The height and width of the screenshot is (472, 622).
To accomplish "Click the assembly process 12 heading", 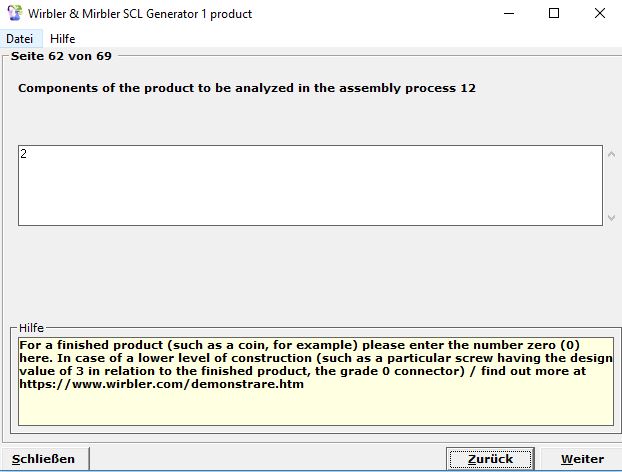I will [247, 88].
